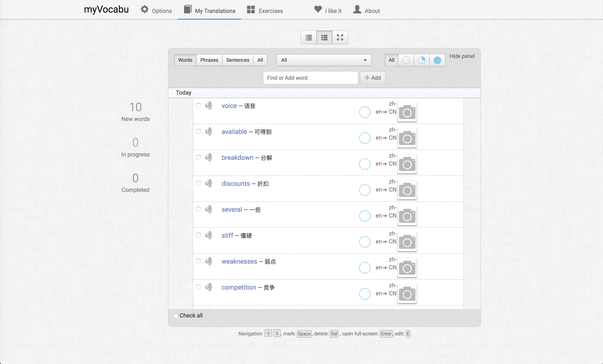Toggle the 'Check all' checkbox at bottom
This screenshot has width=603, height=364.
pos(176,315)
